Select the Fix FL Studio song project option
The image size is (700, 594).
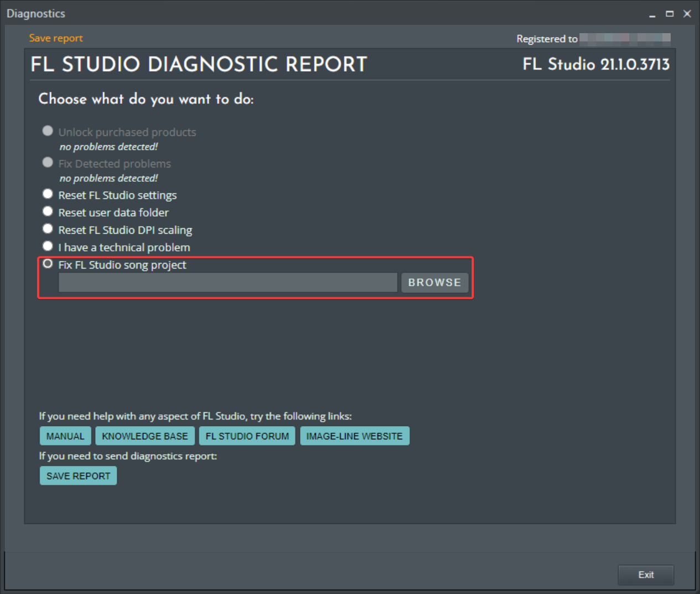pyautogui.click(x=48, y=264)
